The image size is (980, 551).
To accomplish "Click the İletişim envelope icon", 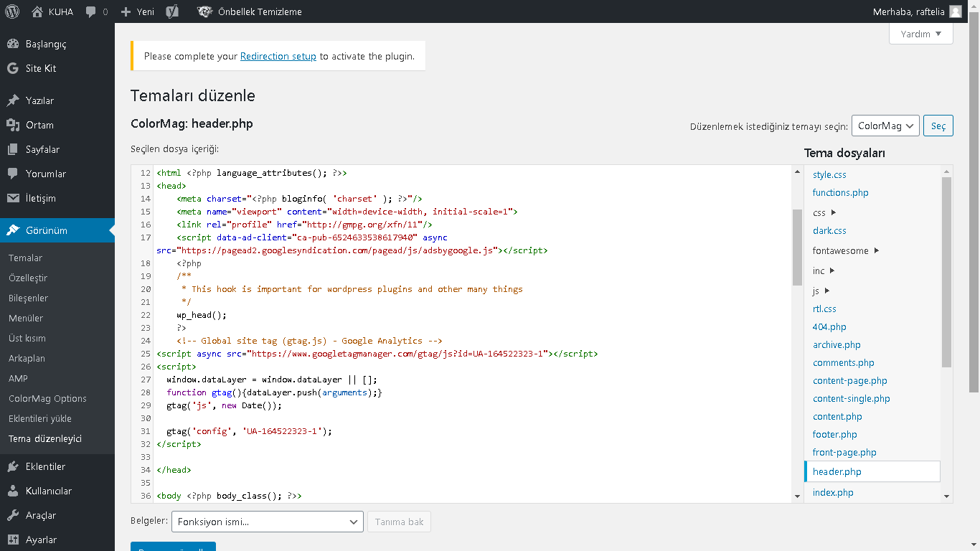I will [13, 198].
